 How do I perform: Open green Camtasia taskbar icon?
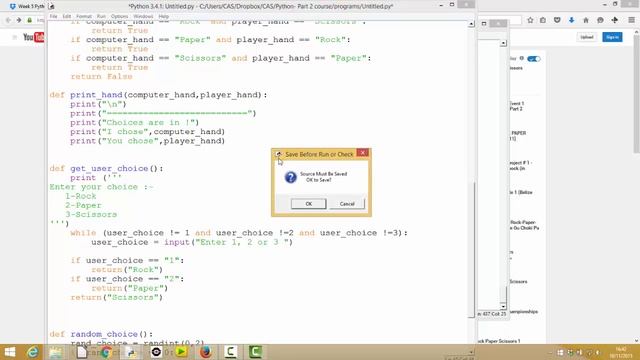[x=256, y=352]
